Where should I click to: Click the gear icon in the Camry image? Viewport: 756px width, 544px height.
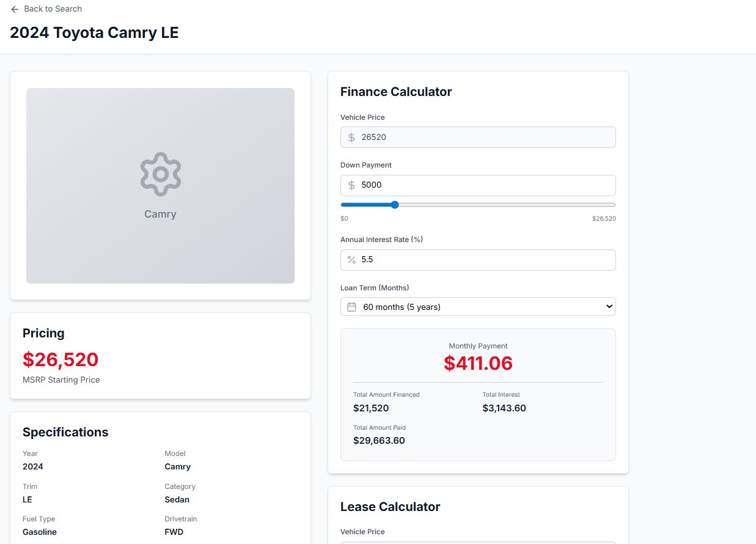[x=161, y=174]
